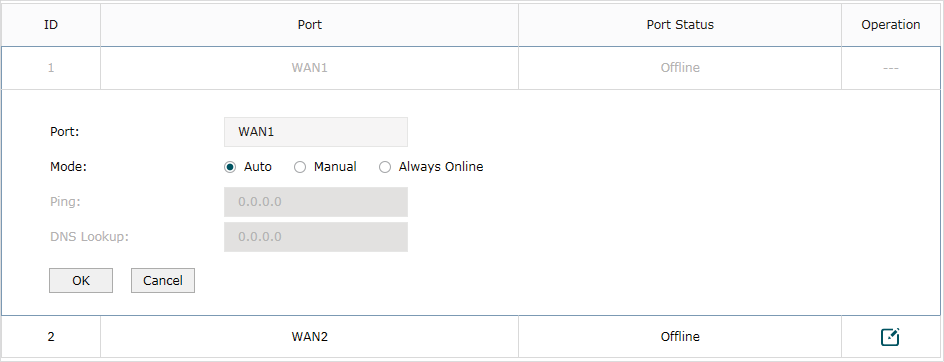Choose Manual mode
944x362 pixels.
[300, 167]
